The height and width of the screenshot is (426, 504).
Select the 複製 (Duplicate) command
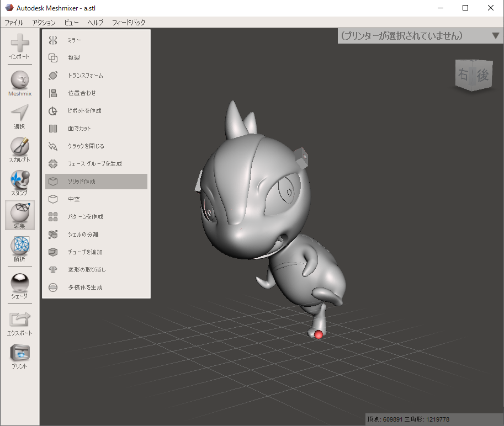pos(96,58)
